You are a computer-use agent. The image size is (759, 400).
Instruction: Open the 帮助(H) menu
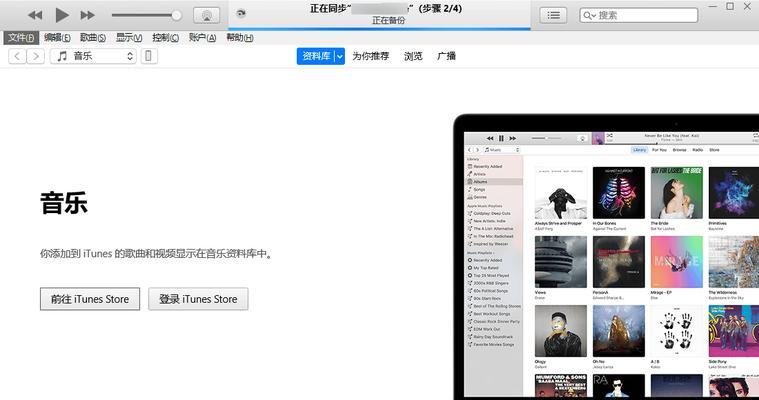(240, 37)
